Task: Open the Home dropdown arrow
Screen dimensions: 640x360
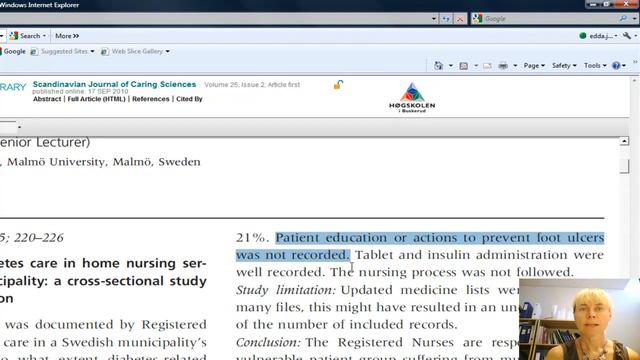Action: (451, 66)
